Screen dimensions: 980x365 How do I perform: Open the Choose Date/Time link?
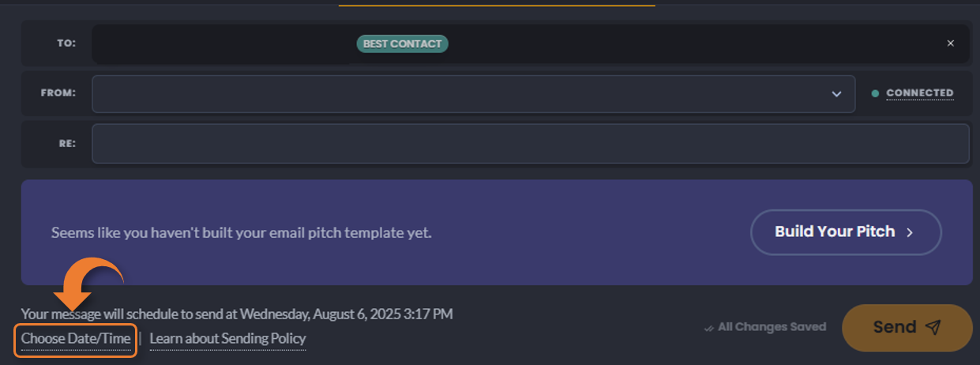point(76,339)
